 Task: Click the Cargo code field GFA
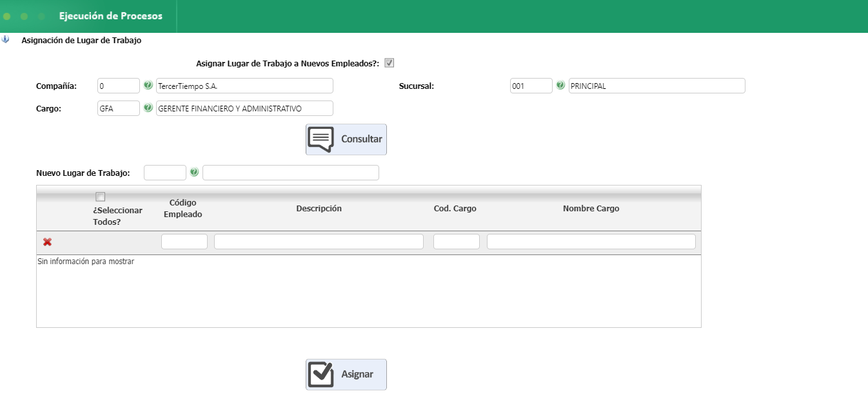coord(119,108)
